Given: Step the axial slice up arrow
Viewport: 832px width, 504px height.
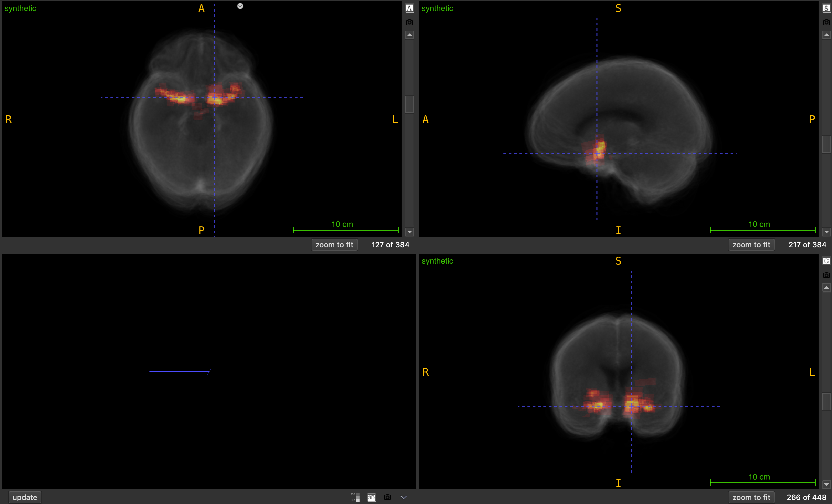Looking at the screenshot, I should click(409, 35).
